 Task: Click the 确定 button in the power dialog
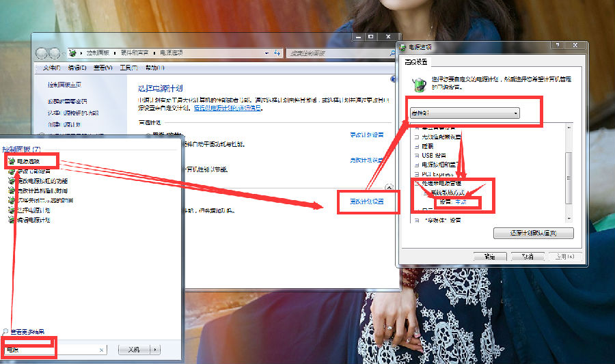pos(489,257)
